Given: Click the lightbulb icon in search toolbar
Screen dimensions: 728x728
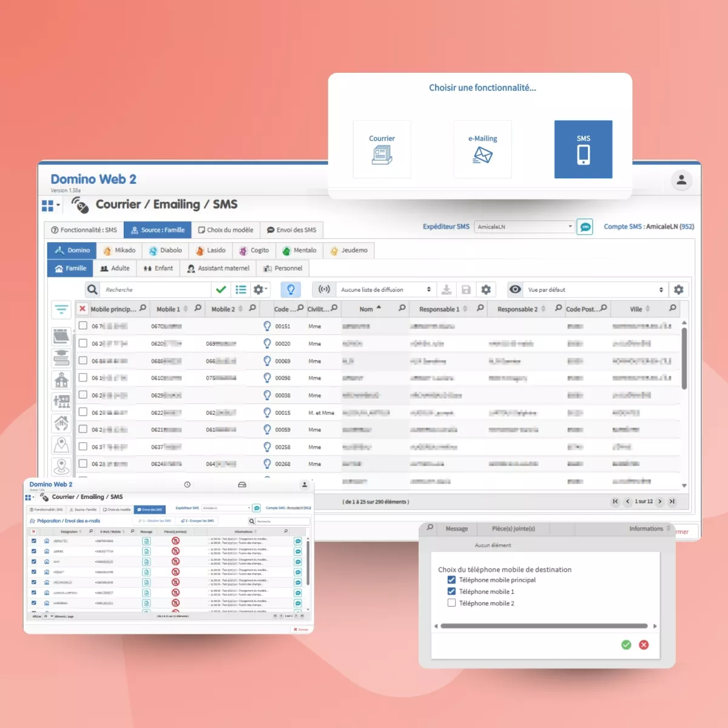Looking at the screenshot, I should point(291,290).
